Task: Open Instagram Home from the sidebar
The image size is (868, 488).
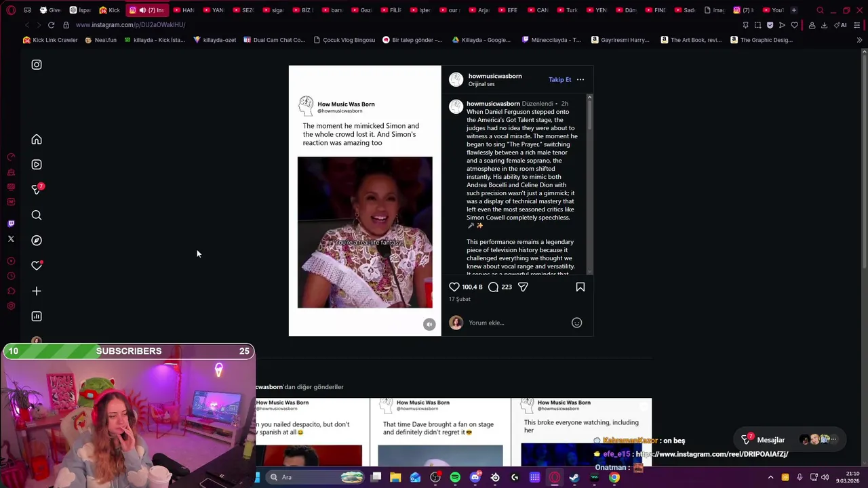Action: coord(37,140)
